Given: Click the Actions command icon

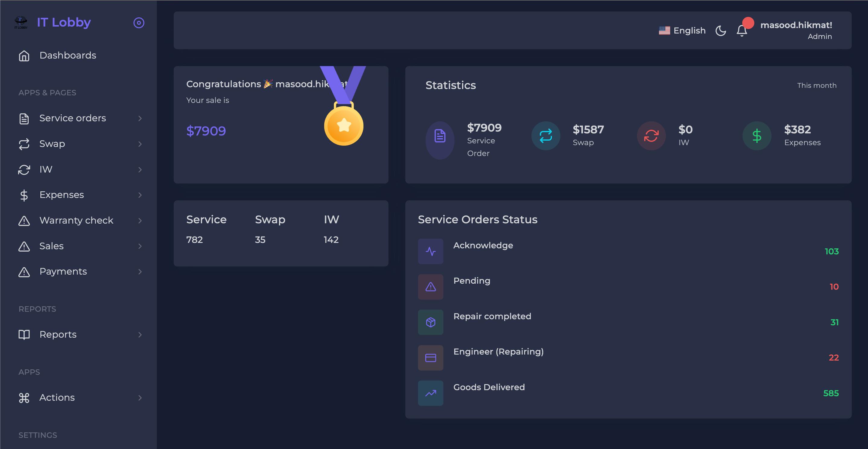Looking at the screenshot, I should pyautogui.click(x=24, y=398).
